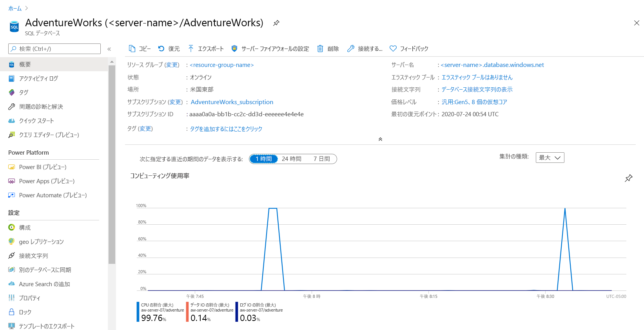644x330 pixels.
Task: Click the コピー (copy) toolbar icon
Action: (x=132, y=49)
